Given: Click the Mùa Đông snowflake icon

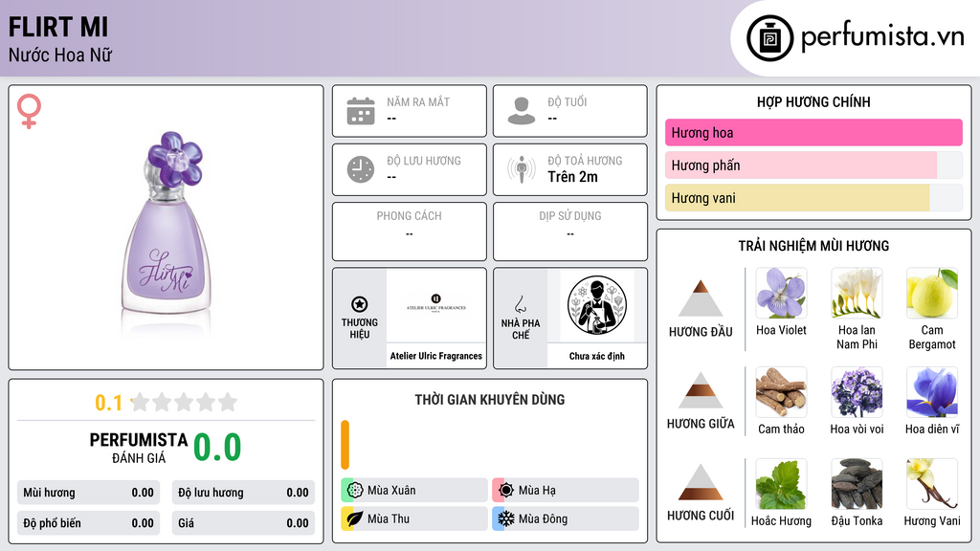Looking at the screenshot, I should tap(506, 518).
